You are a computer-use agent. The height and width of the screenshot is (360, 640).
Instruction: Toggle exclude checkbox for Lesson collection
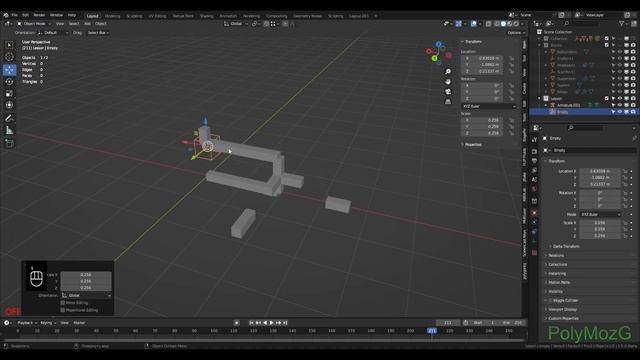(x=607, y=98)
